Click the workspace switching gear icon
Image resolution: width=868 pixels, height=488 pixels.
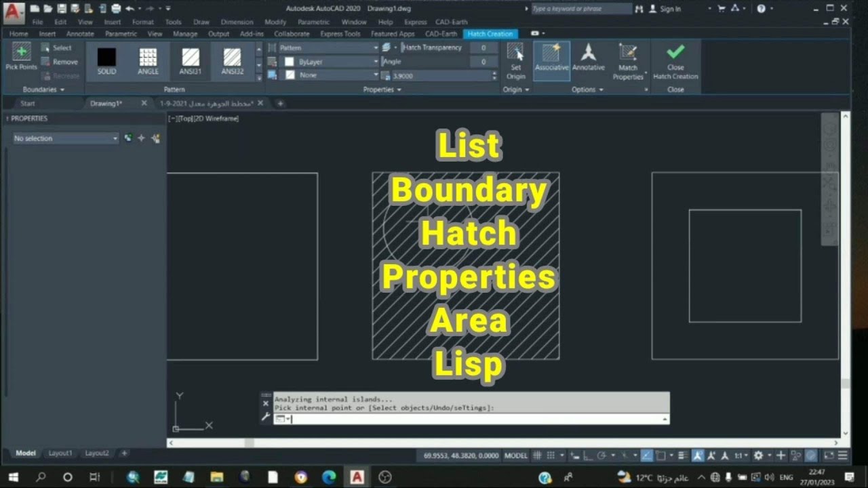click(x=759, y=455)
